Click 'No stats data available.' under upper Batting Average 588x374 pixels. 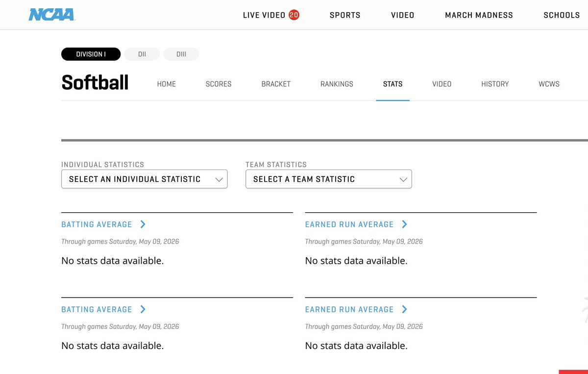112,261
